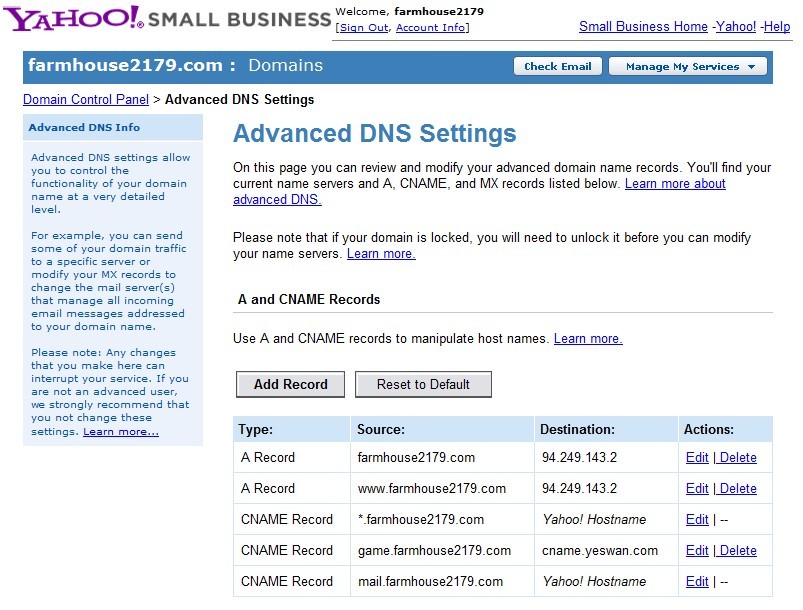Delete the game.farmhouse2179.com CNAME Record
Viewport: 803px width, 610px height.
pos(738,551)
